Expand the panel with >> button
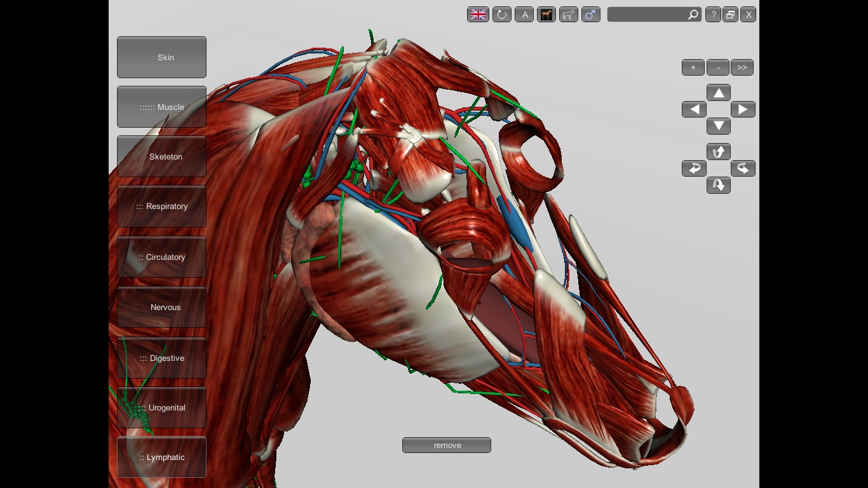The height and width of the screenshot is (488, 868). [x=742, y=67]
